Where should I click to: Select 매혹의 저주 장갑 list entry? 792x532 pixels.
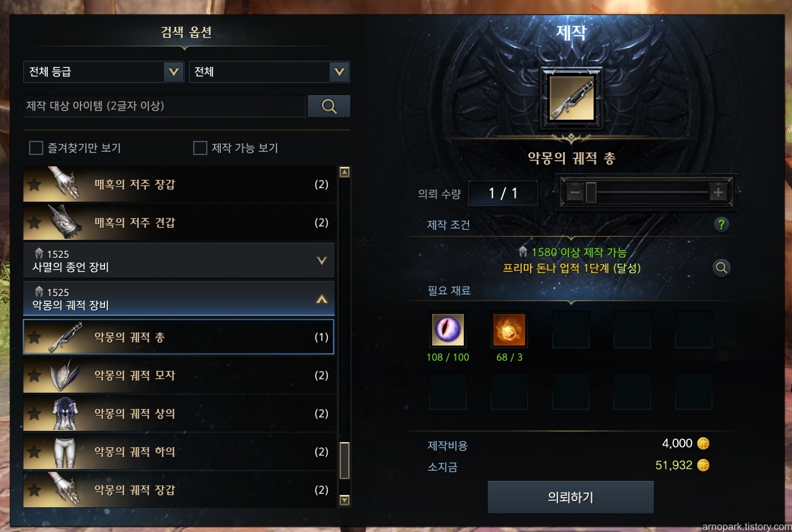tap(179, 184)
